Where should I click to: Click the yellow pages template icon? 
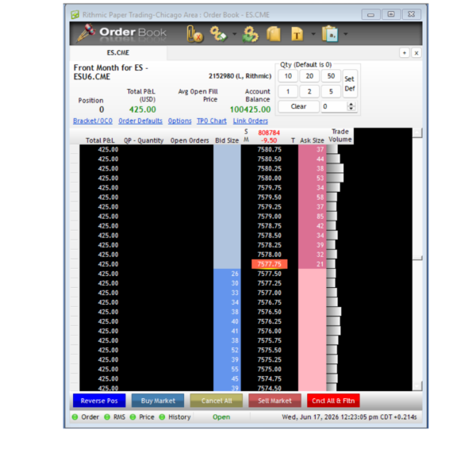click(274, 34)
